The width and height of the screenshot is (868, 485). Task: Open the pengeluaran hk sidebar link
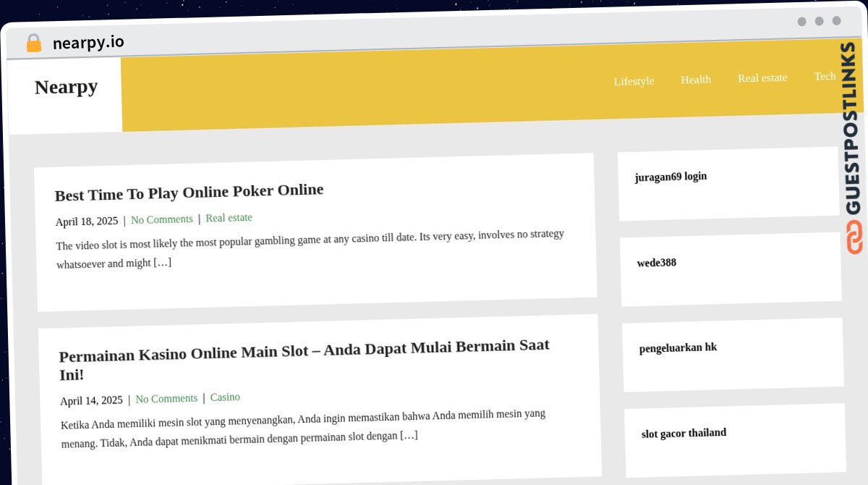point(678,348)
